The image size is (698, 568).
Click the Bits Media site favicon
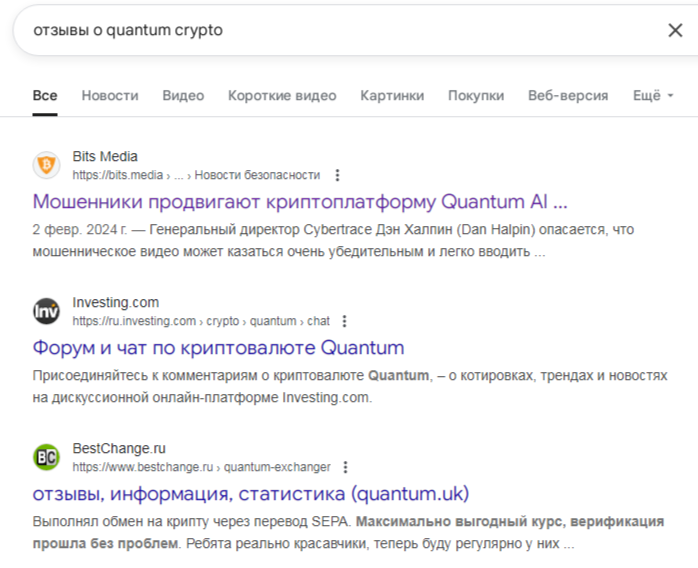[x=46, y=165]
